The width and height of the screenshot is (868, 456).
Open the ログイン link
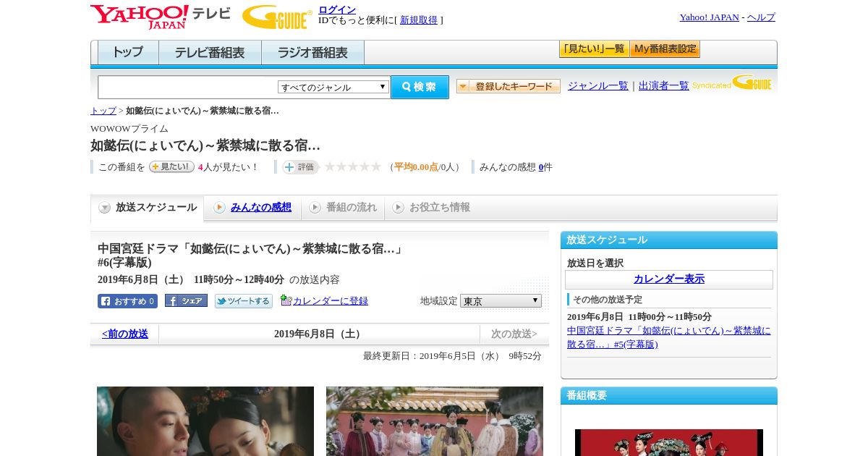click(337, 9)
